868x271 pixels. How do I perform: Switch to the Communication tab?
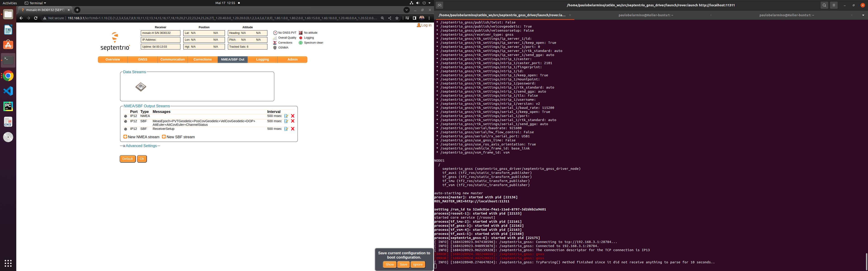[x=172, y=59]
